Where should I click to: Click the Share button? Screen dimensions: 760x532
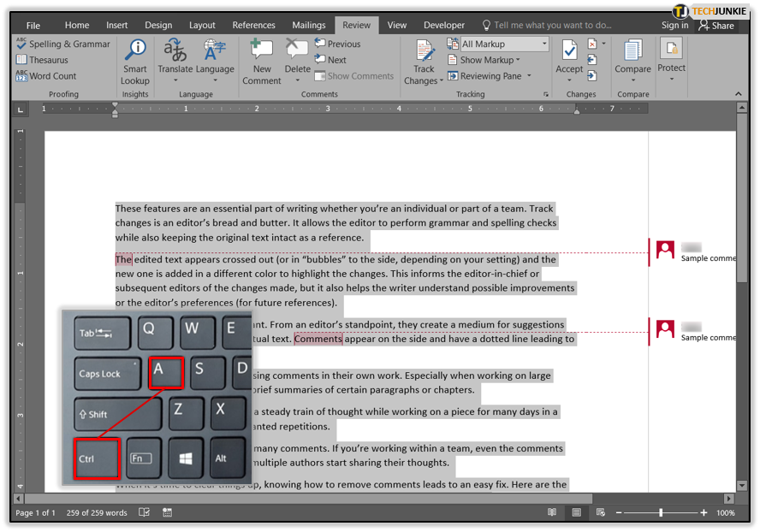tap(716, 25)
